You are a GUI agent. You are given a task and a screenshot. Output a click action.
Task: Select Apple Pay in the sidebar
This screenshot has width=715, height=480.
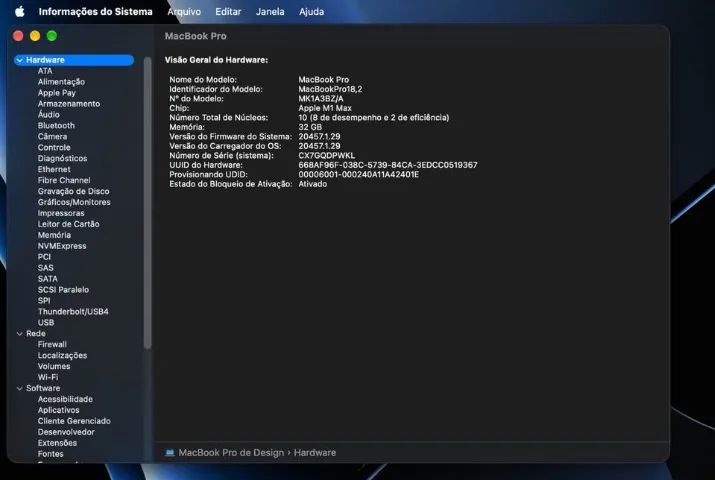(x=57, y=93)
